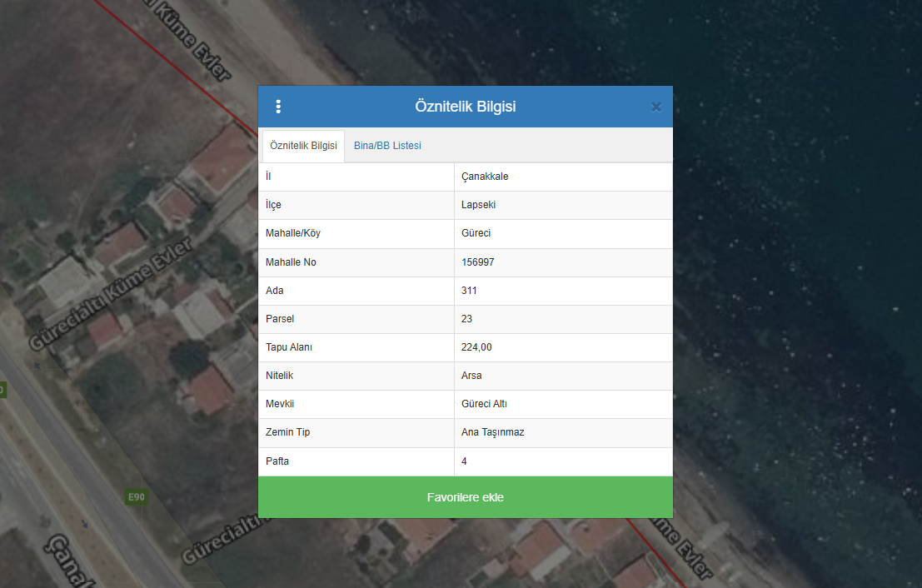922x588 pixels.
Task: Select the Mevkii value Güreci Altı
Action: [x=484, y=404]
